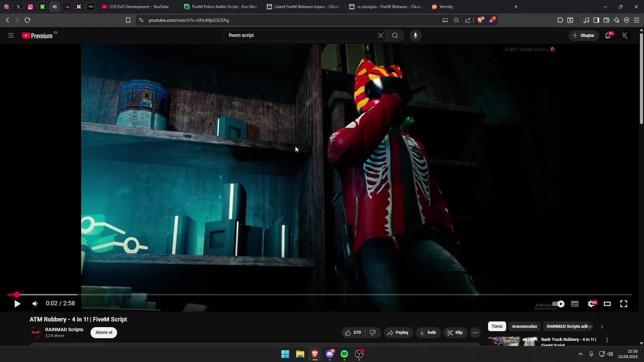
Task: Open Windows Start menu
Action: (285, 354)
